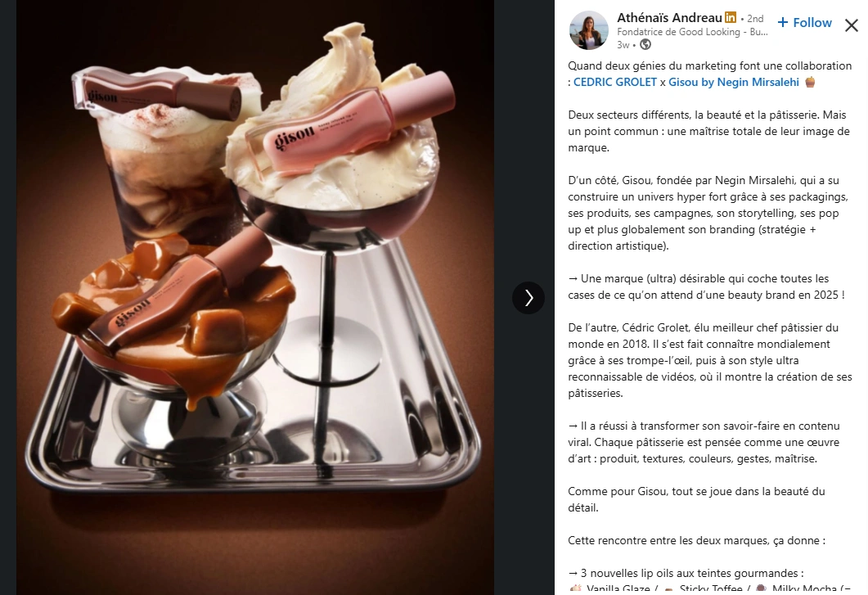
Task: Click the paragraph starting Deux secteurs différents
Action: click(x=708, y=131)
